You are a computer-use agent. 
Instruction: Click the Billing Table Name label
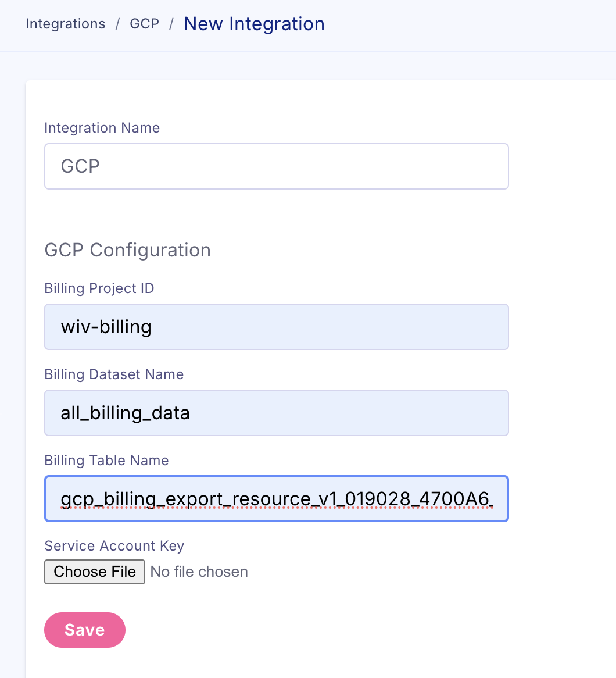[106, 461]
